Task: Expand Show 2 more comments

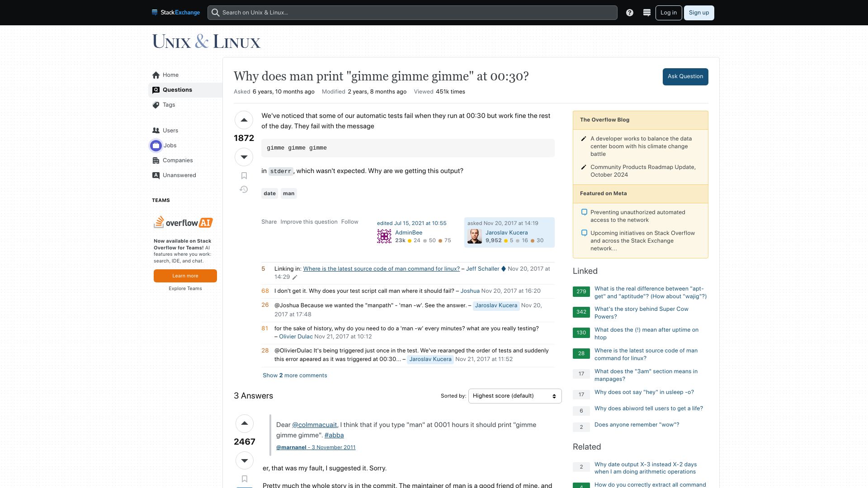Action: (x=295, y=375)
